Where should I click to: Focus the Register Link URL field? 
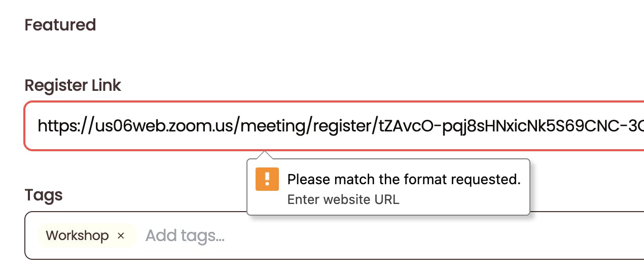(x=334, y=126)
